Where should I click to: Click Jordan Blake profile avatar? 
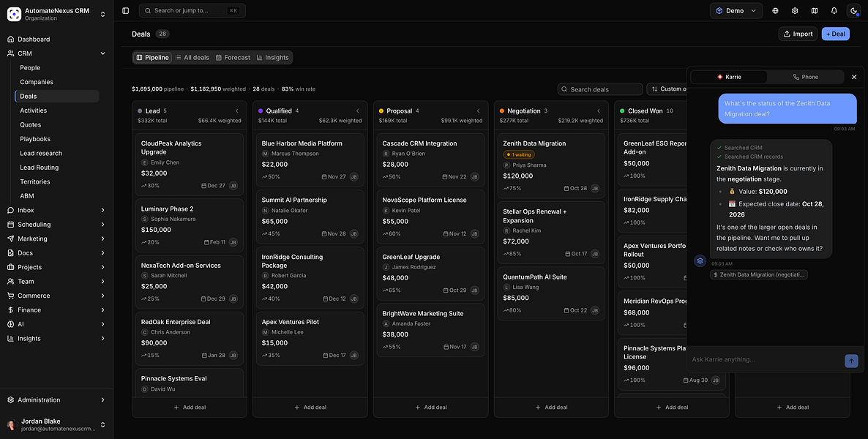point(11,425)
